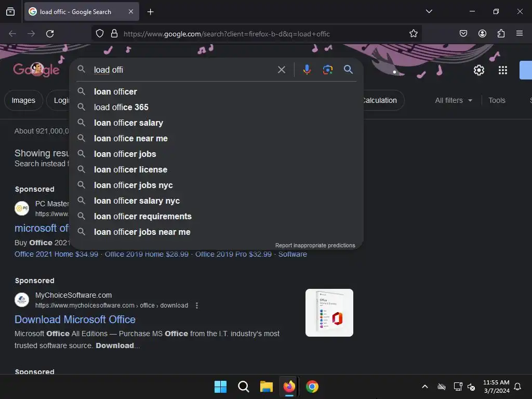Screen dimensions: 532x399
Task: Open MyChoiceSoftware ad three-dot options
Action: click(x=197, y=305)
